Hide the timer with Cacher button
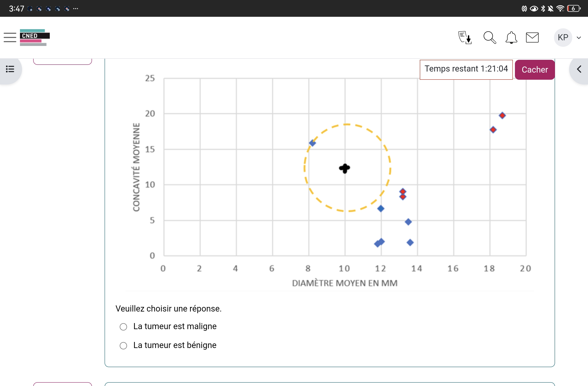This screenshot has width=588, height=386. click(535, 70)
